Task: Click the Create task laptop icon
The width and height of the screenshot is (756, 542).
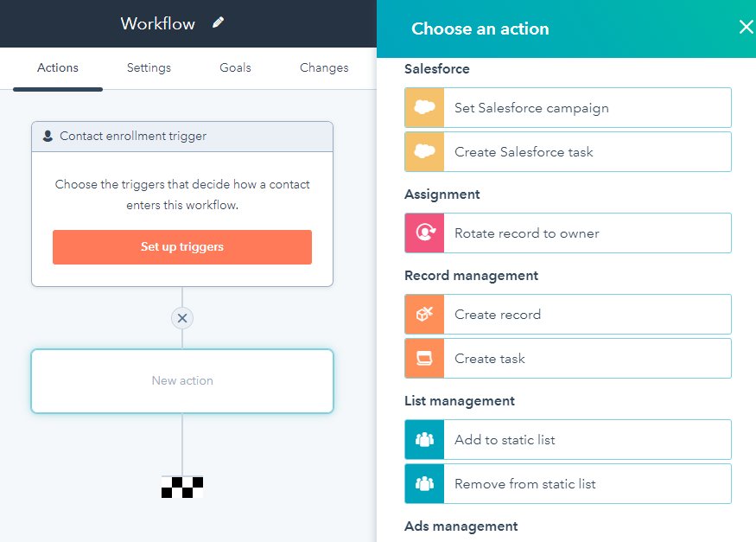Action: (424, 358)
